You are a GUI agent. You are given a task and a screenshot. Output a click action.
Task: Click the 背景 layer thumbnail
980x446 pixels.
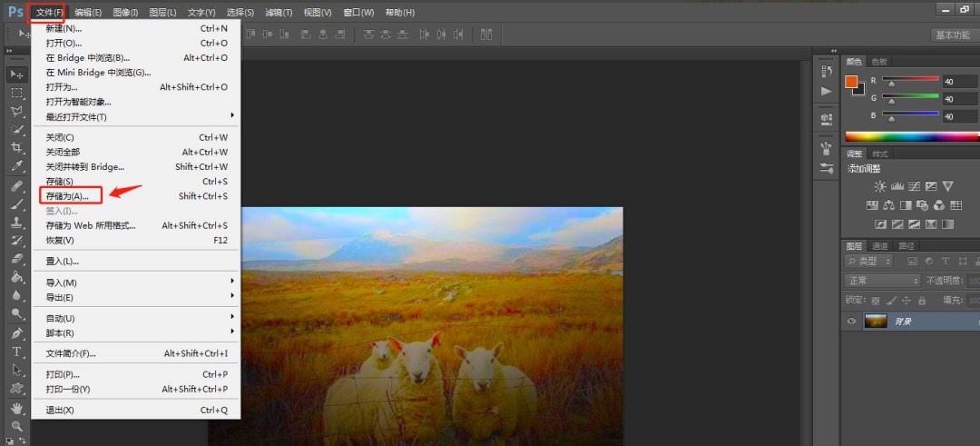pos(876,321)
